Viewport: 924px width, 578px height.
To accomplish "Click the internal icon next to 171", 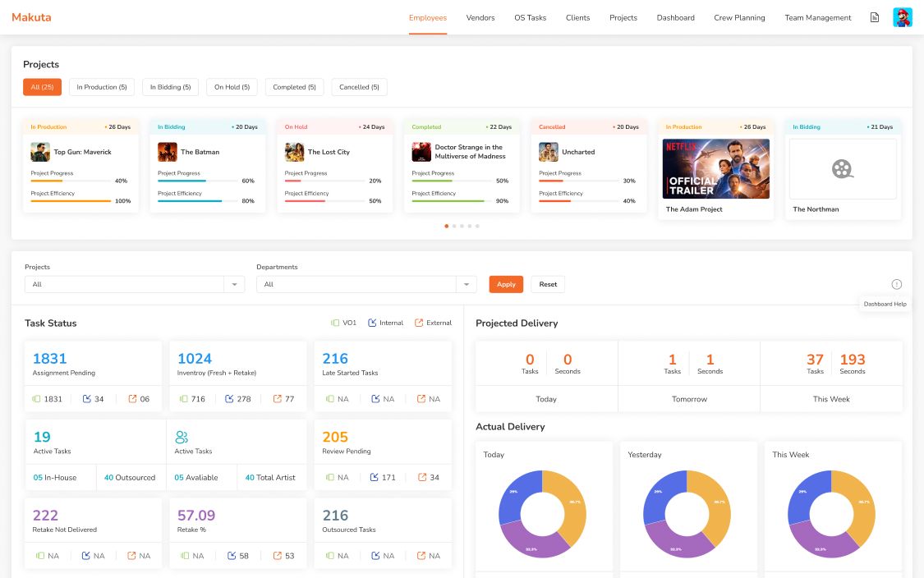I will coord(375,477).
